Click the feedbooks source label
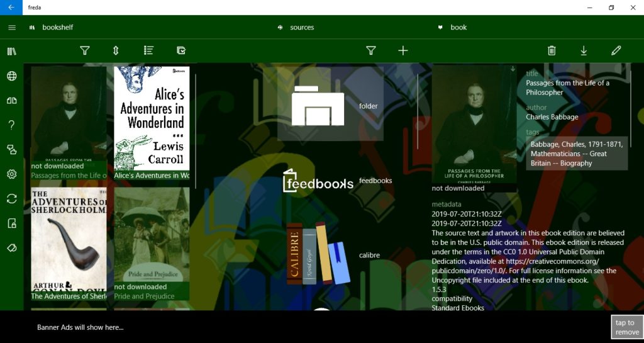Screen dimensions: 644x343 point(375,181)
